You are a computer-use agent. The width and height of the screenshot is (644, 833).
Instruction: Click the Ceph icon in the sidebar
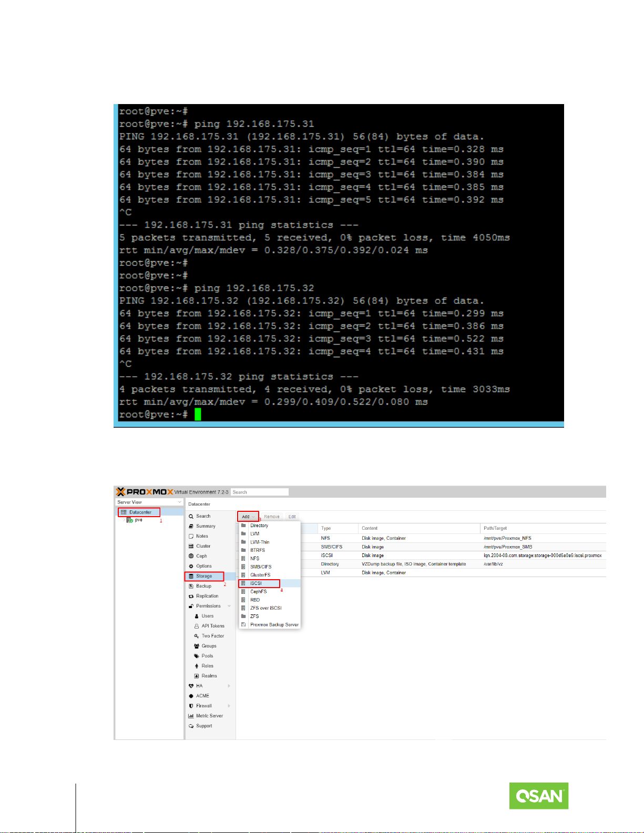[x=191, y=556]
